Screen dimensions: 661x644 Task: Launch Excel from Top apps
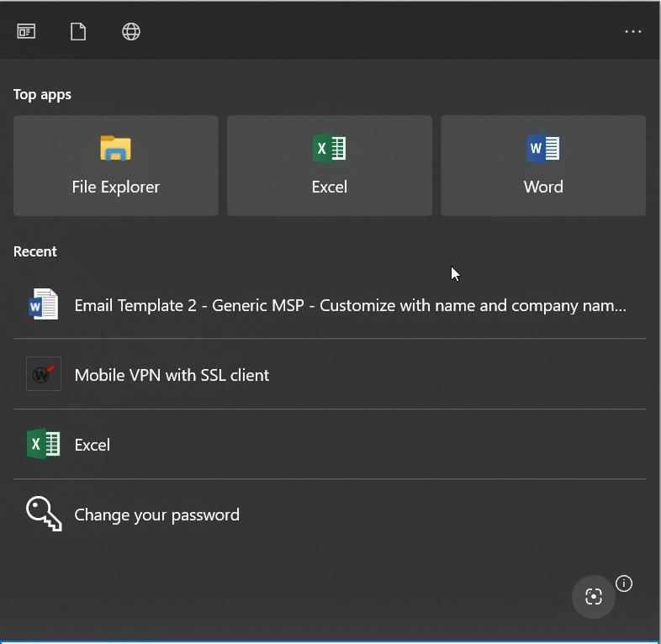[x=329, y=166]
